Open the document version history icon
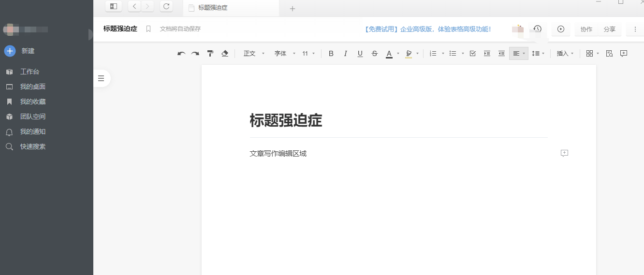 coord(537,29)
